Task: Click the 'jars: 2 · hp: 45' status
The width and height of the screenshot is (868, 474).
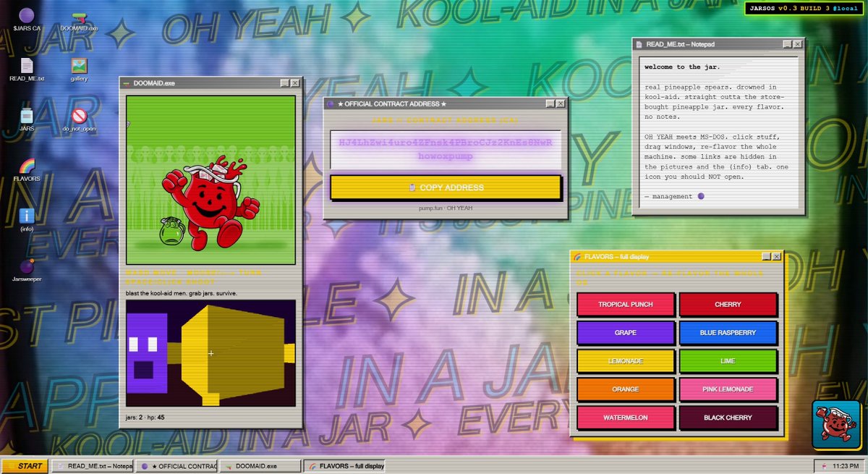Action: (145, 418)
